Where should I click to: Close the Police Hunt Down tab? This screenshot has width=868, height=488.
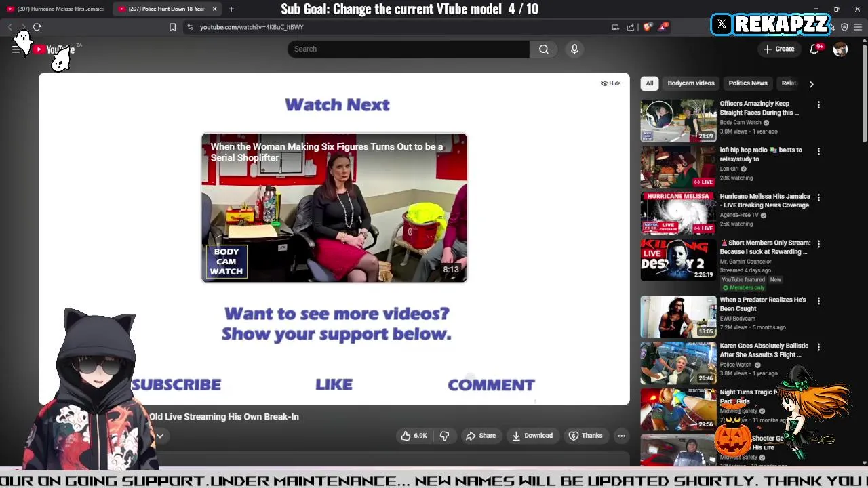click(x=214, y=9)
